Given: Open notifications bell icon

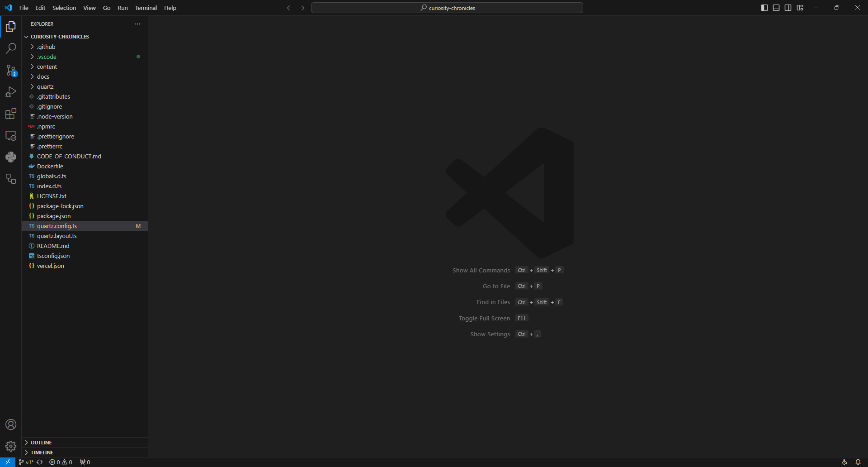Looking at the screenshot, I should (858, 462).
